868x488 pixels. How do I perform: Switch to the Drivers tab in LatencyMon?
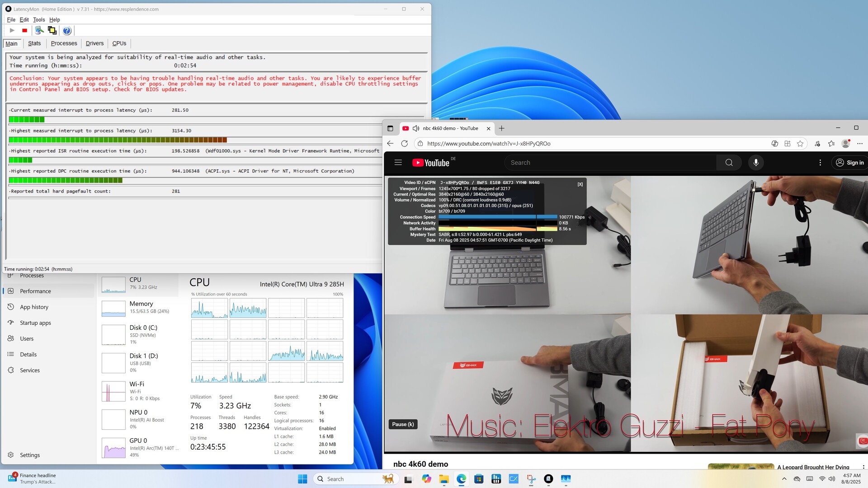pos(94,43)
